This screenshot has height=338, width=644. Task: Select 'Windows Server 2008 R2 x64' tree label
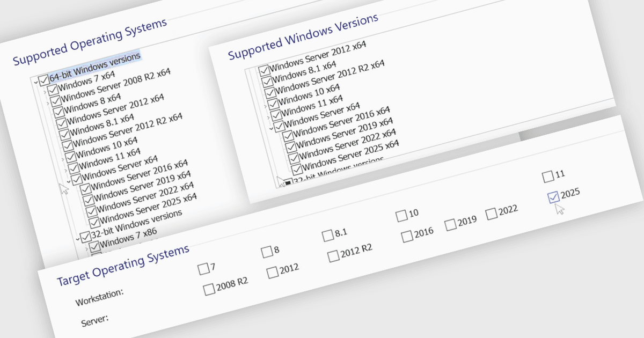[116, 84]
